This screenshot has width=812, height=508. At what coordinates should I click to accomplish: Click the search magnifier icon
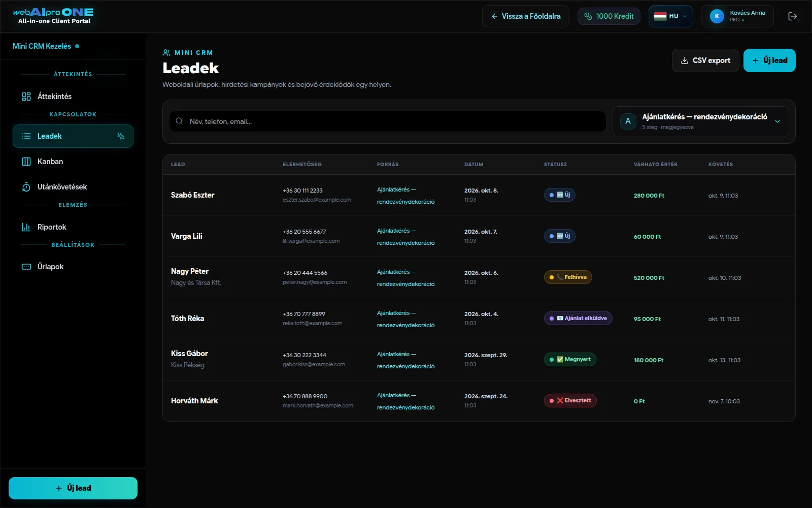179,121
